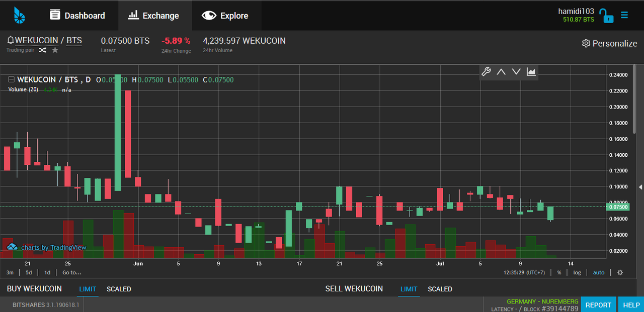Viewport: 644px width, 312px height.
Task: Click the hamidi103 account name
Action: pyautogui.click(x=576, y=11)
